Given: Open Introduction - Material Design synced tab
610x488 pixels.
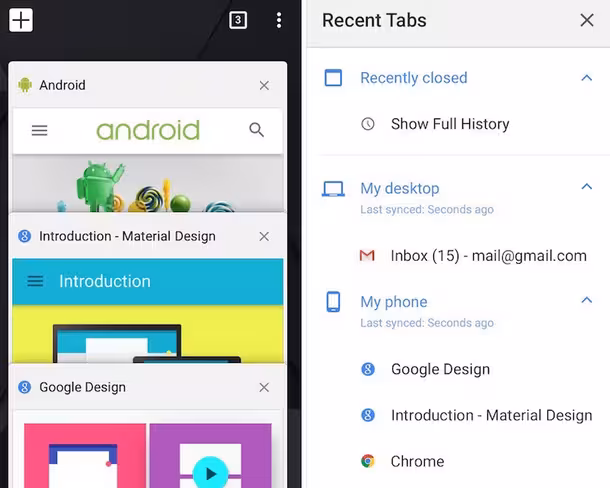Looking at the screenshot, I should (x=476, y=415).
